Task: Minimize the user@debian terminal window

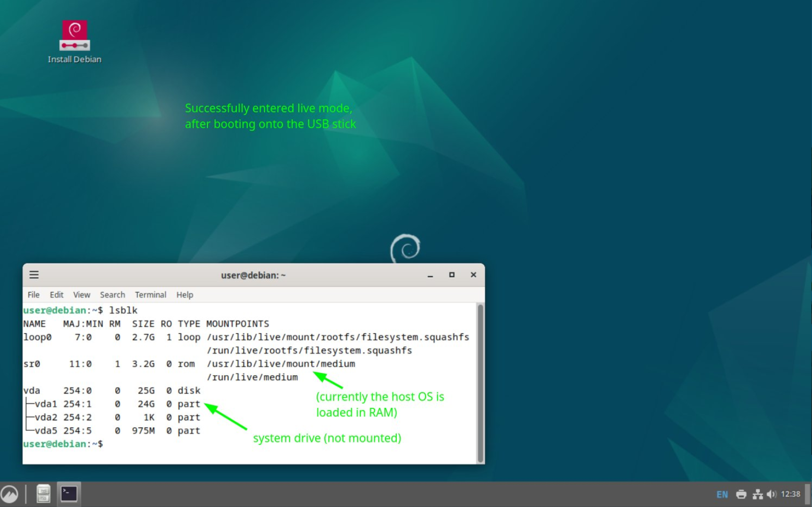Action: [430, 275]
